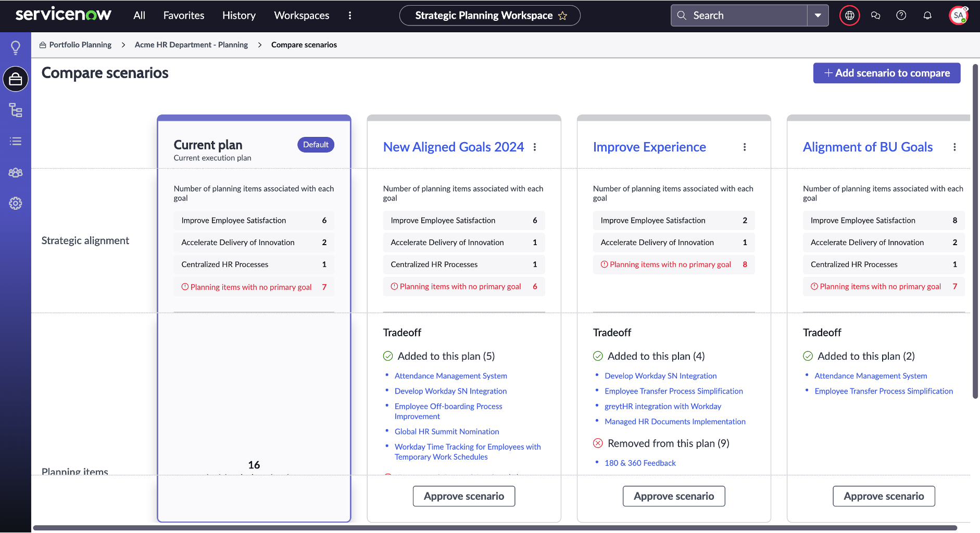Expand the search scope dropdown arrow

point(818,16)
